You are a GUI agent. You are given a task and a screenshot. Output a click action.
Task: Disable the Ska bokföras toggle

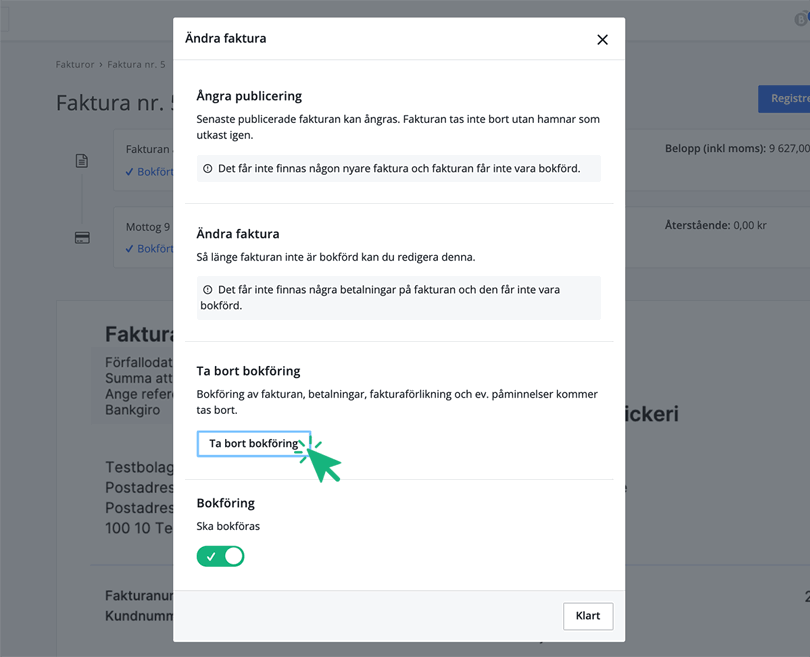[220, 555]
